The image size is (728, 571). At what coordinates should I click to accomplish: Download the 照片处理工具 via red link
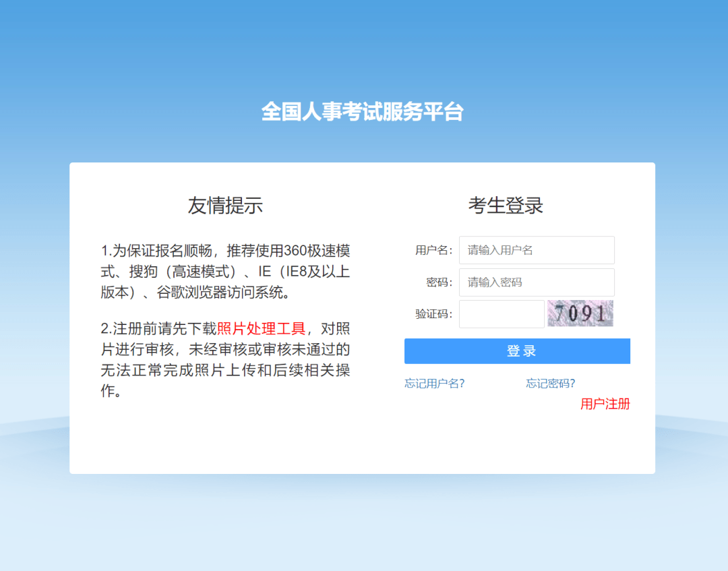[262, 329]
